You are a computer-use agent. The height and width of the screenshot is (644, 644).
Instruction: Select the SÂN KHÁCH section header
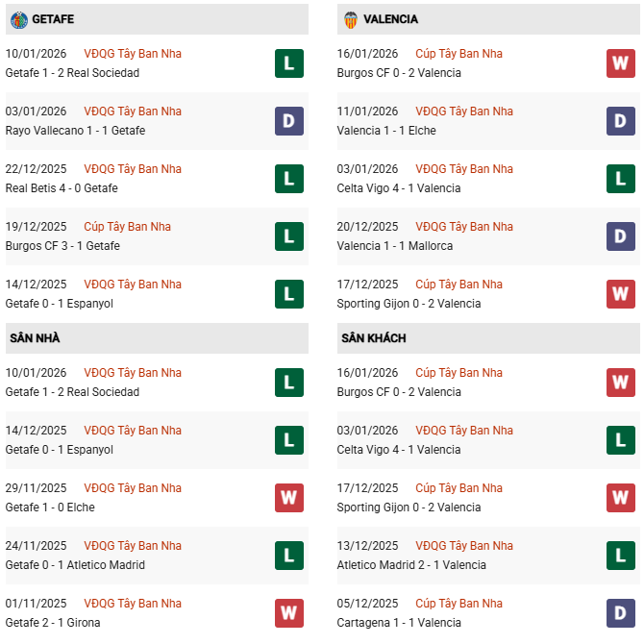[371, 338]
